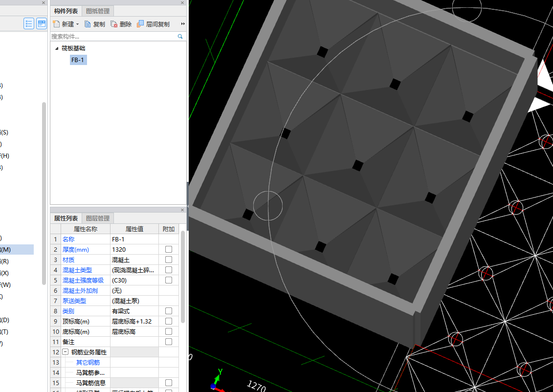Collapse the 筏板基础 tree node

[x=57, y=49]
